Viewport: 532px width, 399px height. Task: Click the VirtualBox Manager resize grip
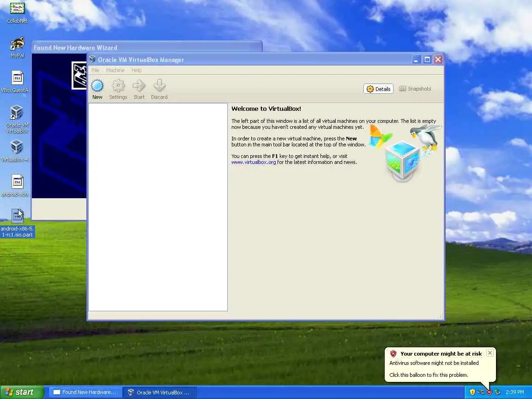441,316
